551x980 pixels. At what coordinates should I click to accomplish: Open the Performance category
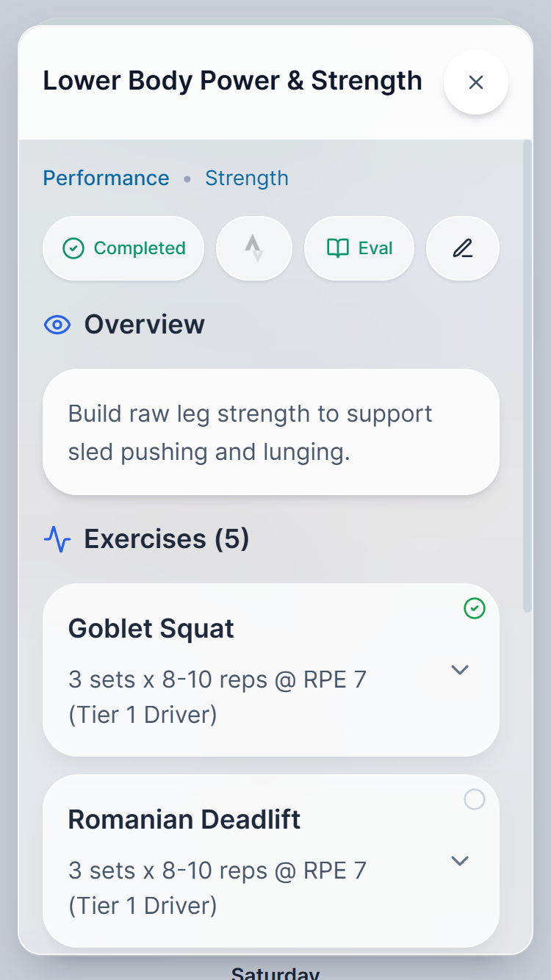106,178
